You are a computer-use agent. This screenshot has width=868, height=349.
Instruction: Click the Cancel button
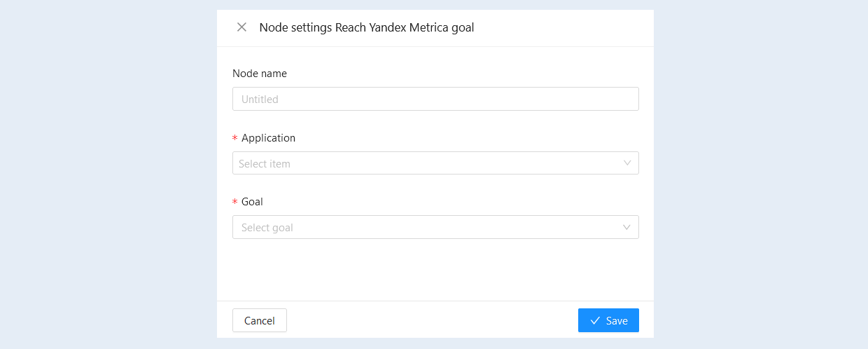pos(260,320)
